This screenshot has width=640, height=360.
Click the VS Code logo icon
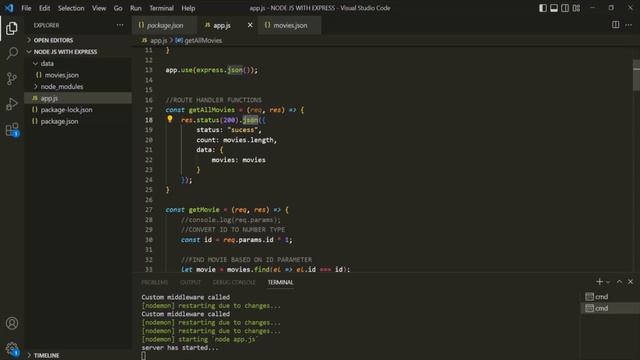[9, 8]
